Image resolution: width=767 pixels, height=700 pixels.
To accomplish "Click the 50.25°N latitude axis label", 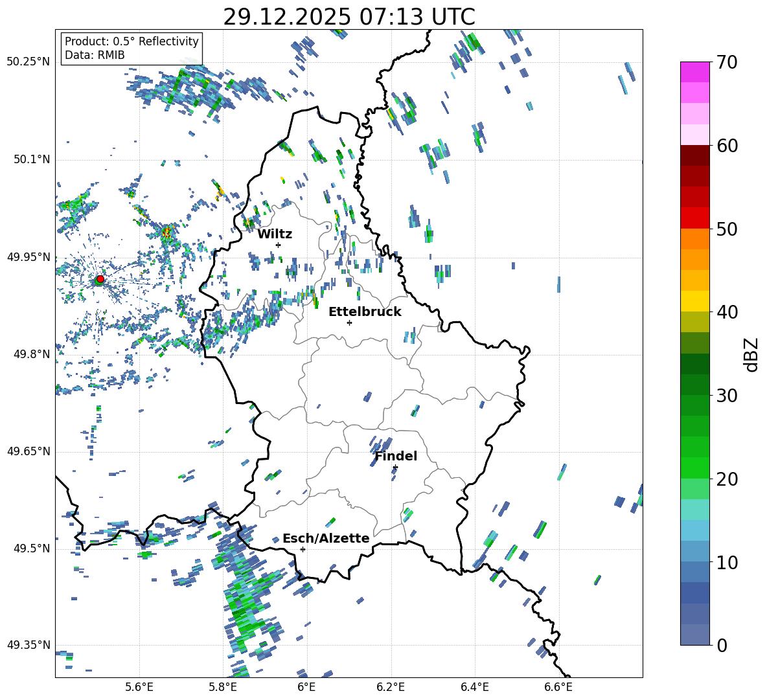I will click(x=28, y=62).
